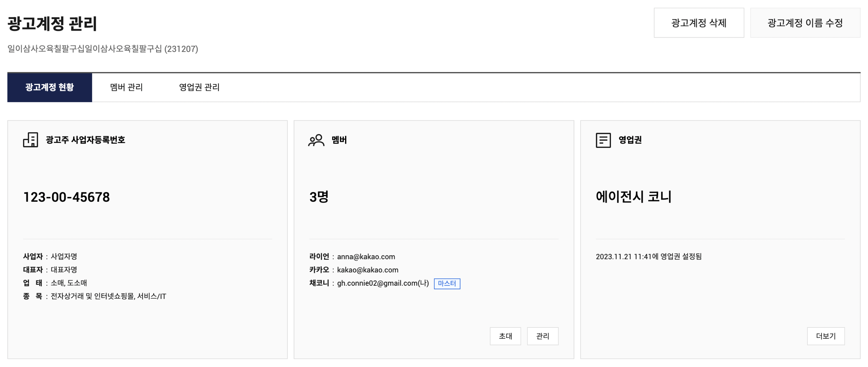Switch to the 영업권 관리 tab
Image resolution: width=868 pixels, height=367 pixels.
199,87
